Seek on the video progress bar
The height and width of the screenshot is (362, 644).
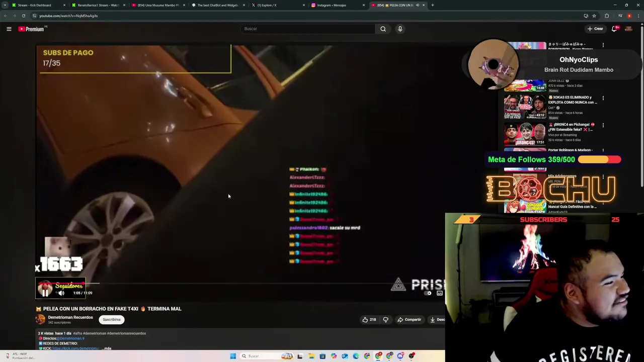[x=240, y=284]
